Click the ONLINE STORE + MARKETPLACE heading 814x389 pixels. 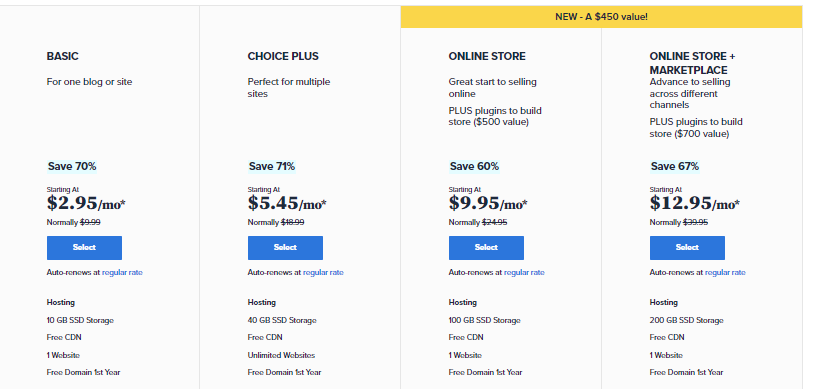692,63
